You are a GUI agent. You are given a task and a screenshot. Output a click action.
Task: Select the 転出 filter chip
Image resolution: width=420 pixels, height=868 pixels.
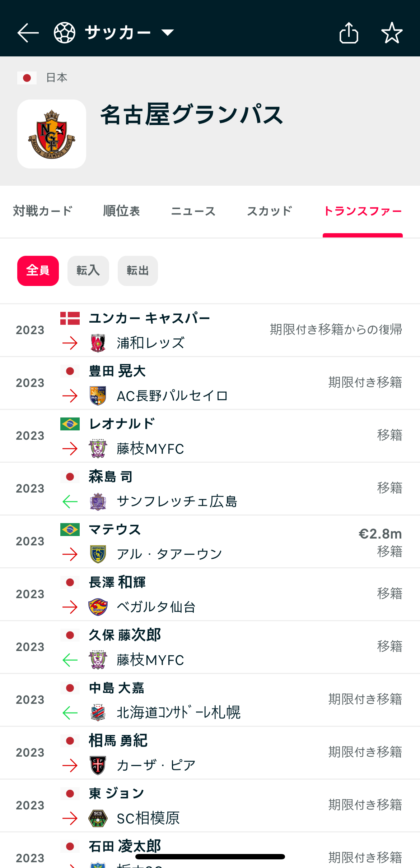coord(138,271)
